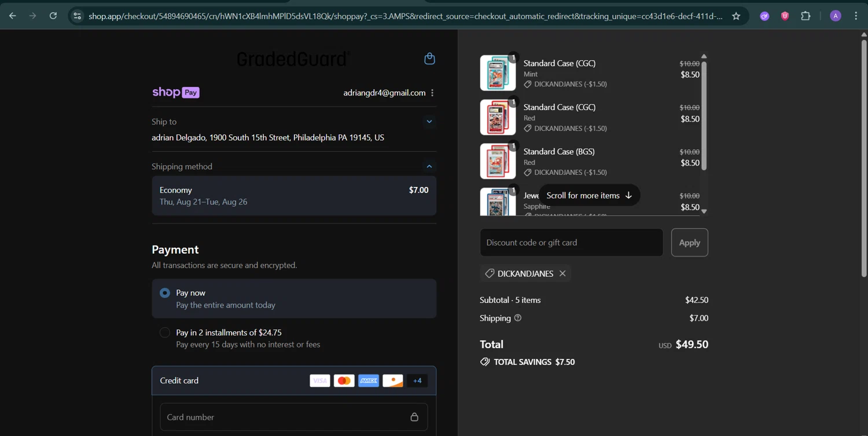The image size is (868, 436).
Task: Expand the Ship to address section
Action: (429, 122)
